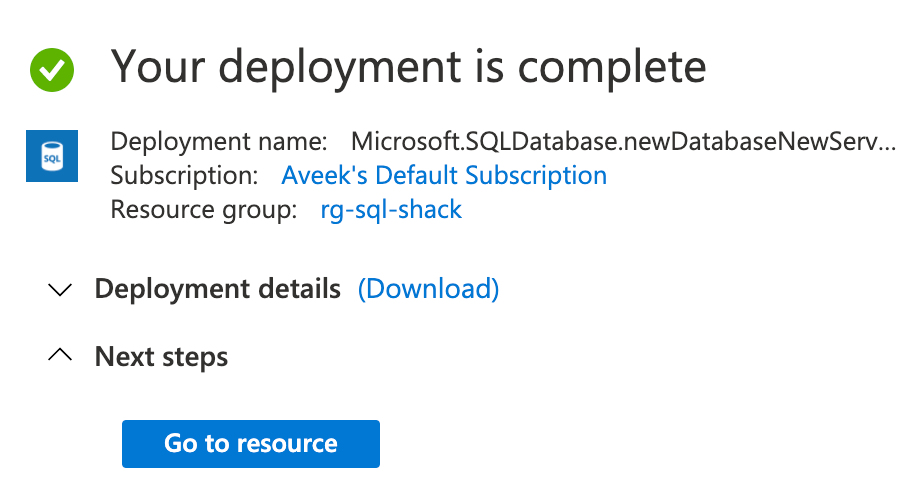
Task: Download the deployment details
Action: (428, 289)
